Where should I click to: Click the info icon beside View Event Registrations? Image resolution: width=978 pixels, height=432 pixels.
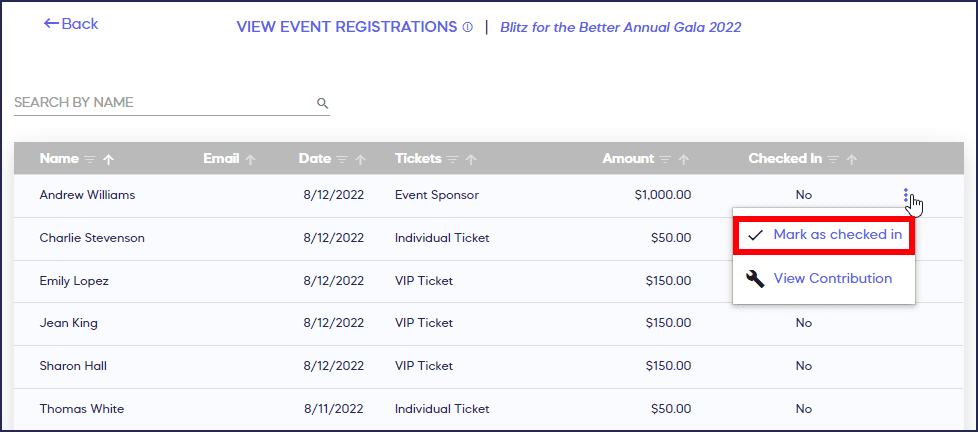tap(468, 28)
